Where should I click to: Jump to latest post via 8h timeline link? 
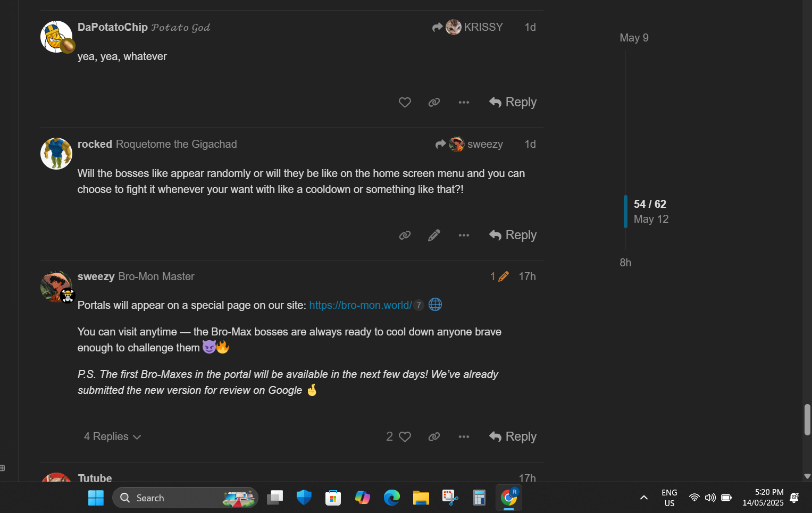pos(625,263)
